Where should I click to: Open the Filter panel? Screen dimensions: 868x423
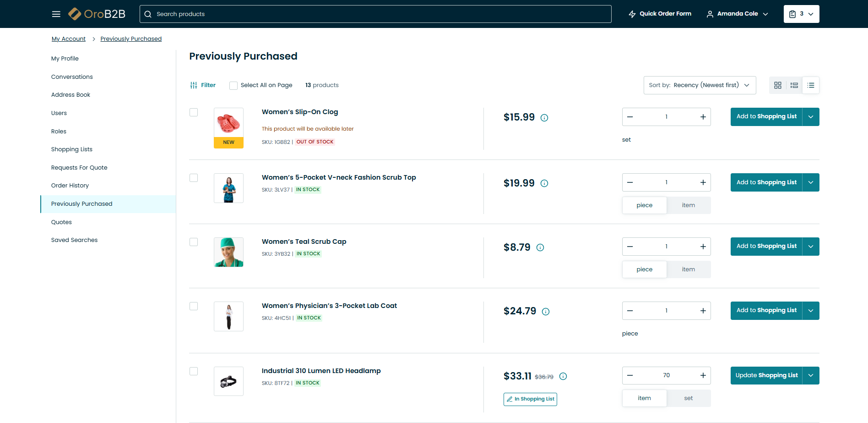[x=203, y=85]
